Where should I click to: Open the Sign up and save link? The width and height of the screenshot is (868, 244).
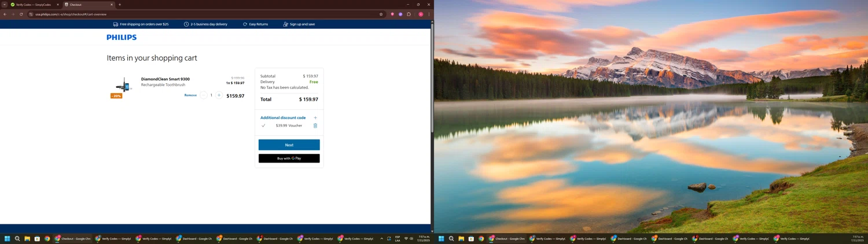coord(299,24)
